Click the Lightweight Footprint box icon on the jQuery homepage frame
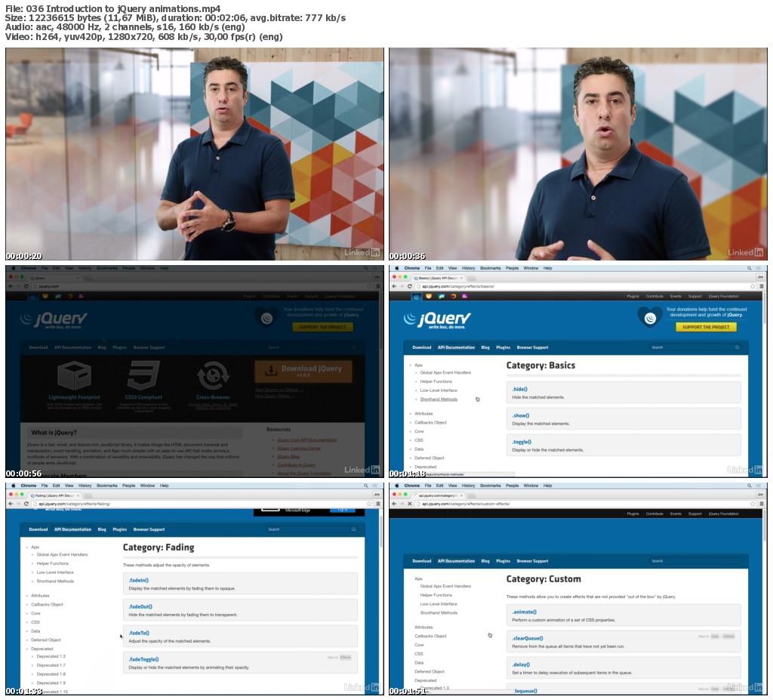773x700 pixels. click(x=75, y=375)
